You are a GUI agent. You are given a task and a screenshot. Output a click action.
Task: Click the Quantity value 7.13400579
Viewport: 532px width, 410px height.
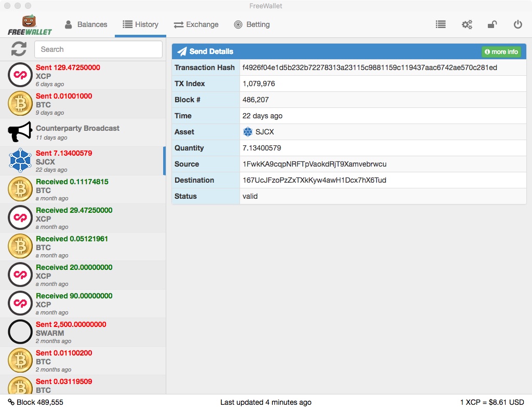[262, 148]
